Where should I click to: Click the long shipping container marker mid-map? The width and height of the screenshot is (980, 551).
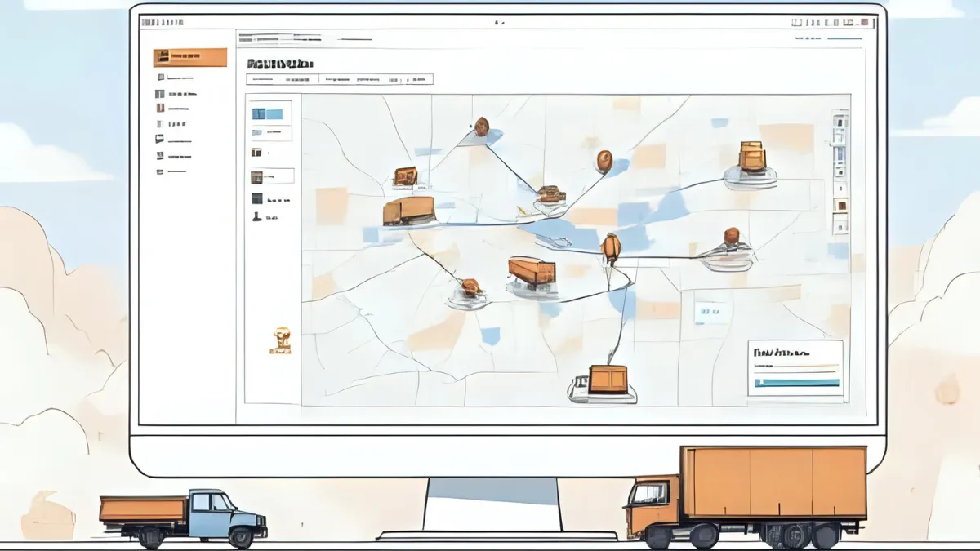pos(532,270)
